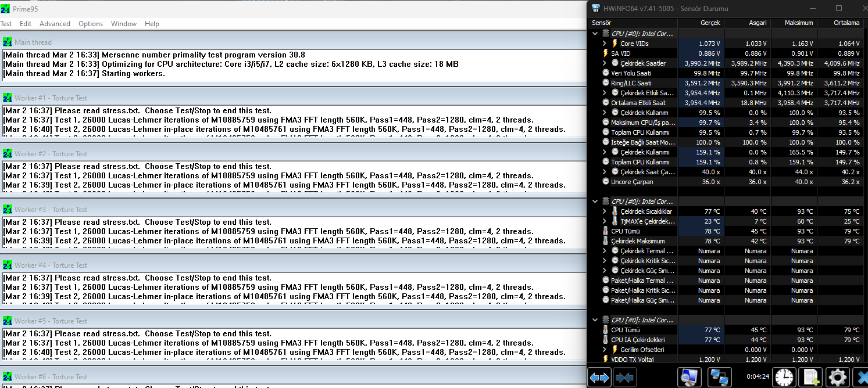Click thermometer icon beside Çekirdek Sıcaklıklar
This screenshot has width=868, height=388.
pyautogui.click(x=615, y=211)
